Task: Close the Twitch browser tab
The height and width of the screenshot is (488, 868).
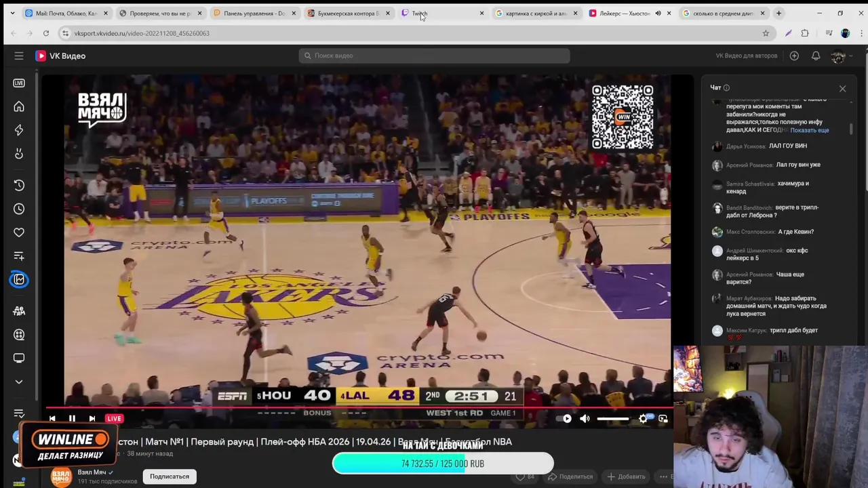Action: click(x=481, y=13)
